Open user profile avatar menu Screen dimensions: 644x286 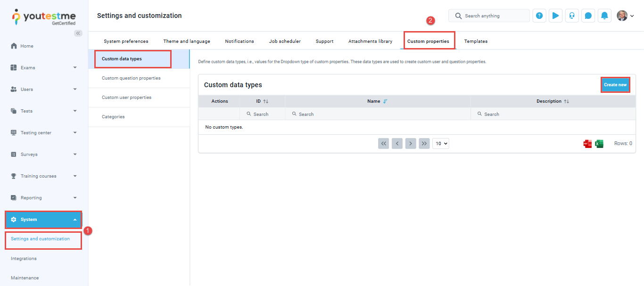click(x=625, y=16)
